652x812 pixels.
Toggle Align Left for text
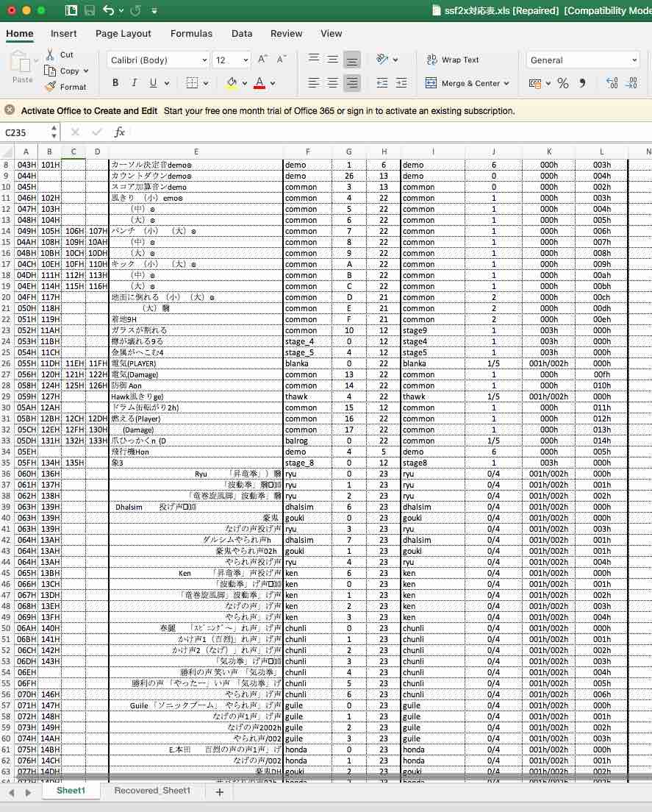[314, 83]
